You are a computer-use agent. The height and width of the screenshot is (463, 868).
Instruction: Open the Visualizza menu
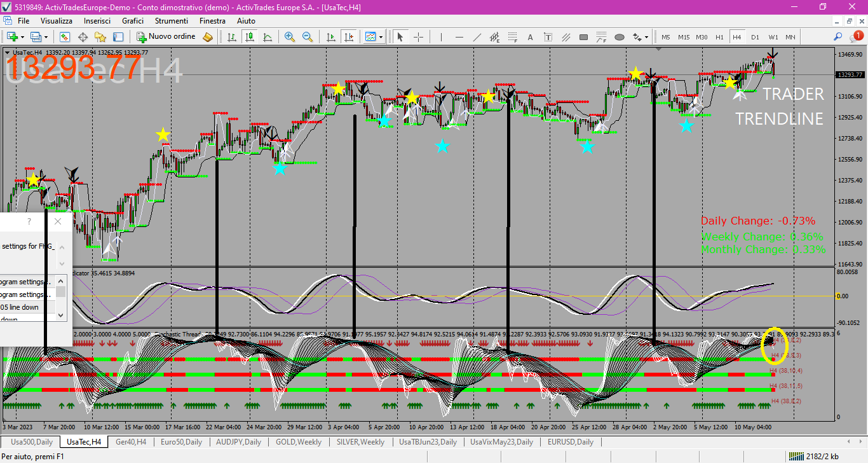[x=57, y=21]
